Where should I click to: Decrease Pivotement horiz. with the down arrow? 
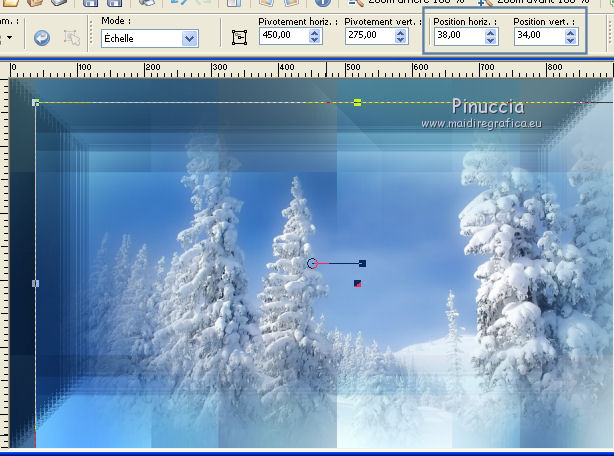pos(314,40)
